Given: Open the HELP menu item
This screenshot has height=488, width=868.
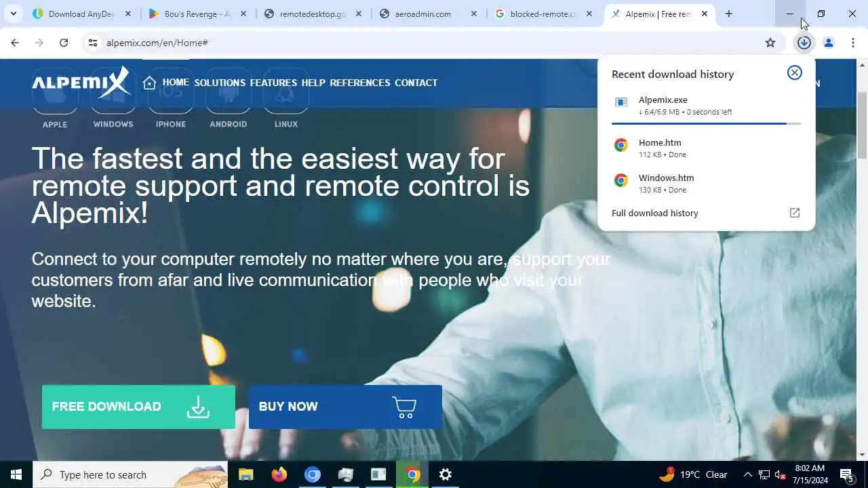Looking at the screenshot, I should point(313,83).
